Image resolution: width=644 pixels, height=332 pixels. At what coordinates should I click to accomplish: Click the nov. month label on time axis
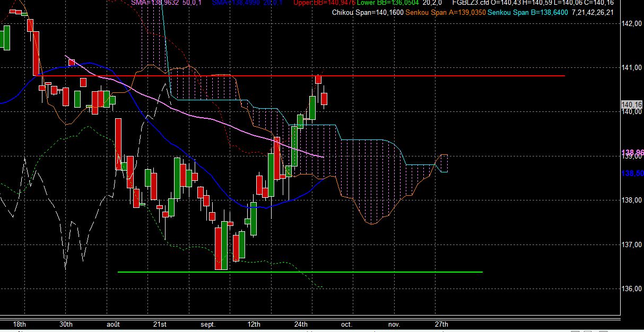click(x=394, y=324)
